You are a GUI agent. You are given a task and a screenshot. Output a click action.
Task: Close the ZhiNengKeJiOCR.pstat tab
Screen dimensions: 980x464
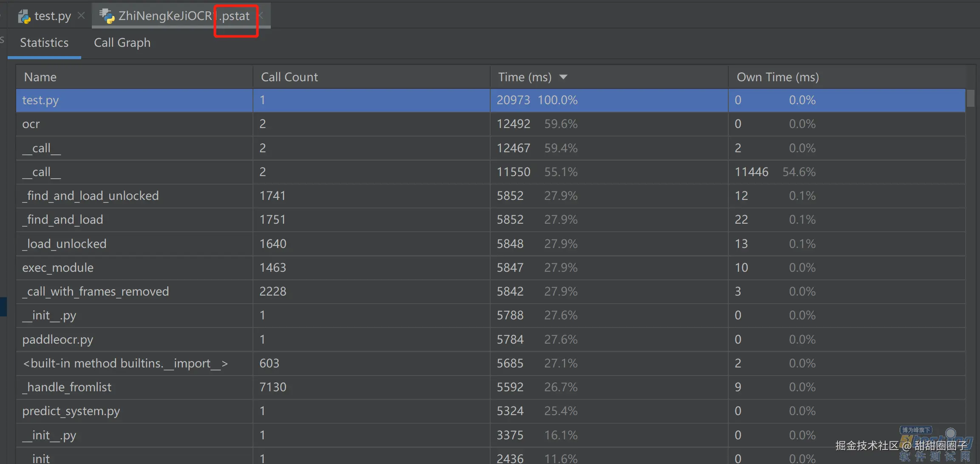[261, 16]
